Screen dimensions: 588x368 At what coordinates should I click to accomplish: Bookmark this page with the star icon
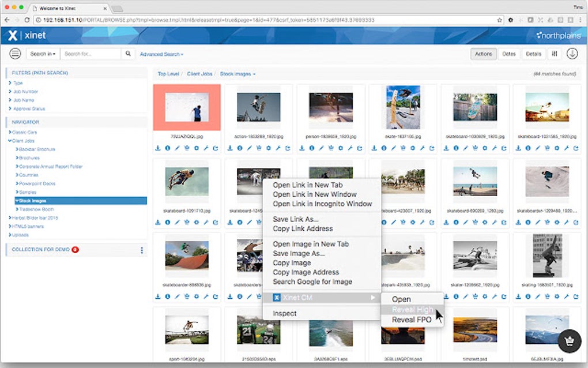[499, 20]
